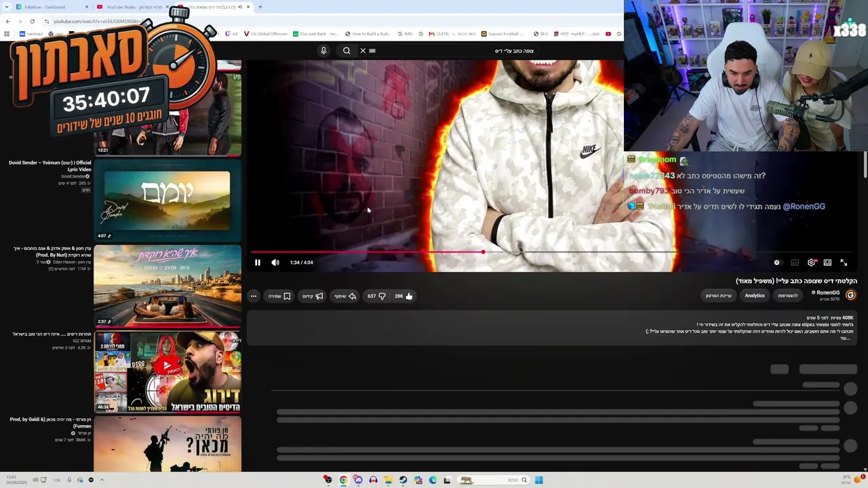This screenshot has width=868, height=488.
Task: Open Steam from the taskbar
Action: point(403,480)
